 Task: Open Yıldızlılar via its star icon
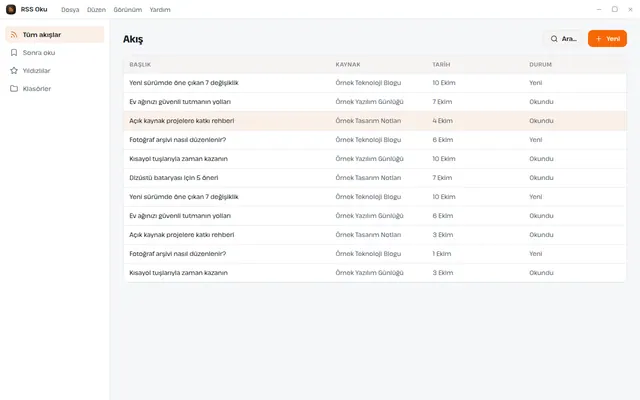tap(14, 71)
